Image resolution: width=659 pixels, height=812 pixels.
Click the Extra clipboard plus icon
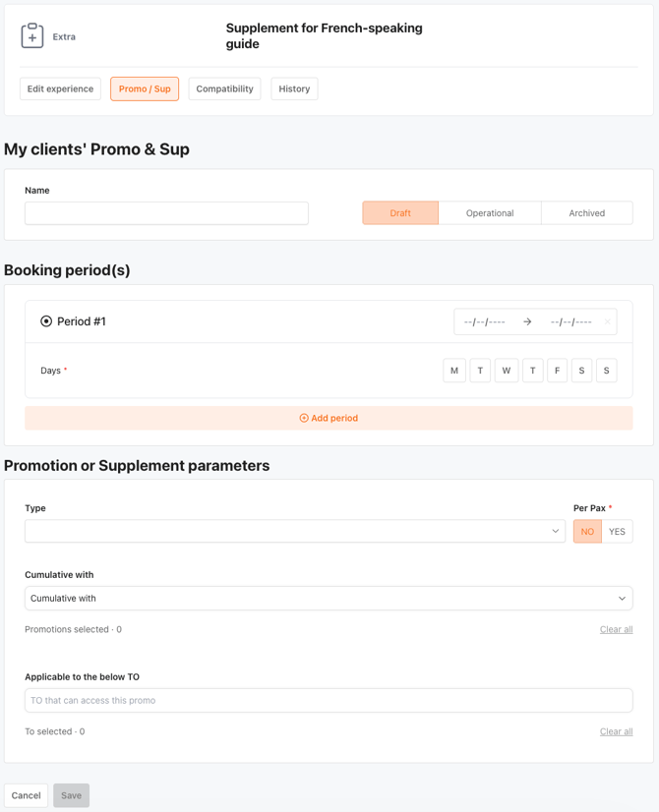tap(32, 36)
